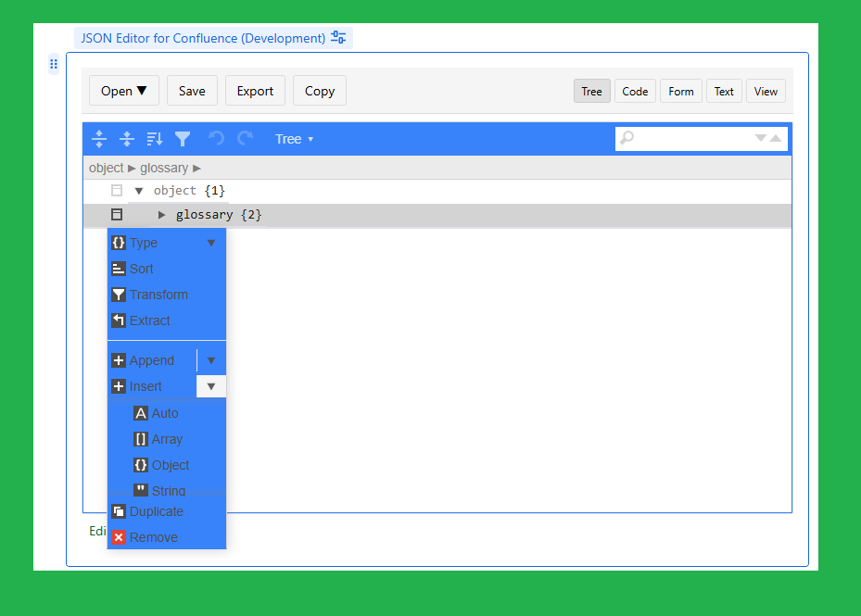Choose Sort from context menu
Viewport: 861px width, 616px height.
pyautogui.click(x=167, y=269)
